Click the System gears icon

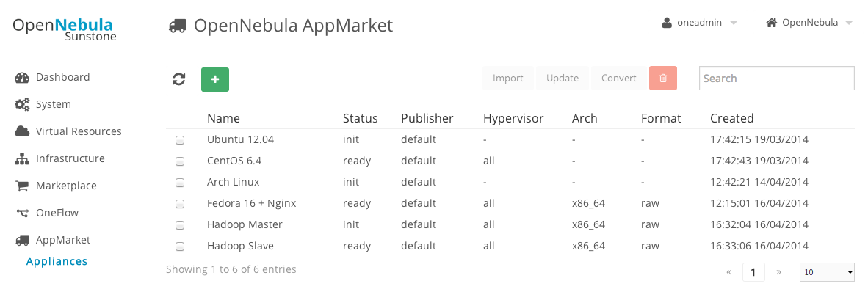coord(21,104)
